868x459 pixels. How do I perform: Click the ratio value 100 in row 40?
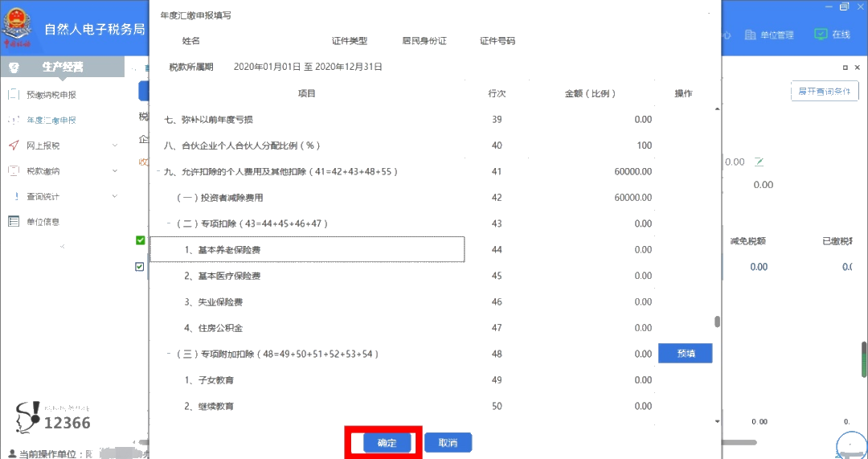pyautogui.click(x=645, y=145)
